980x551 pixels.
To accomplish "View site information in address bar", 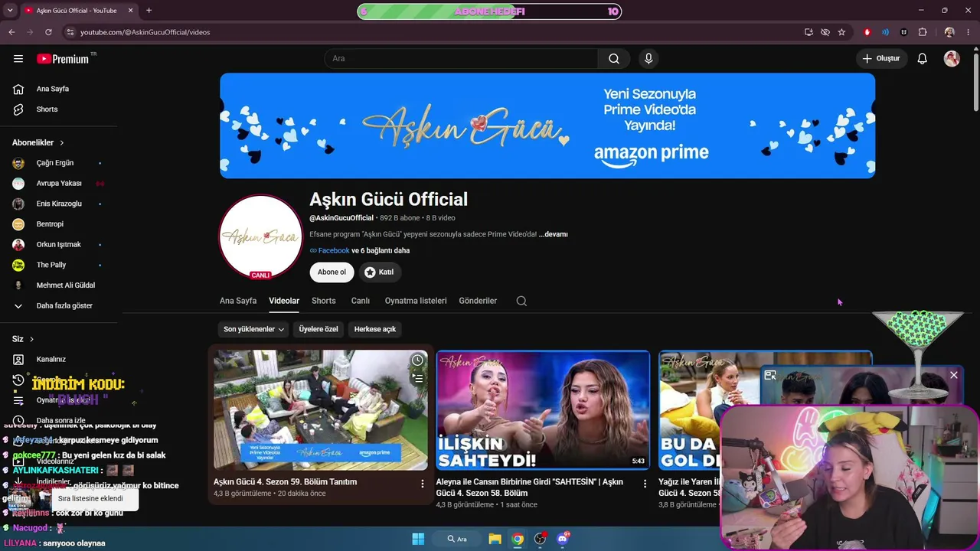I will pos(70,32).
